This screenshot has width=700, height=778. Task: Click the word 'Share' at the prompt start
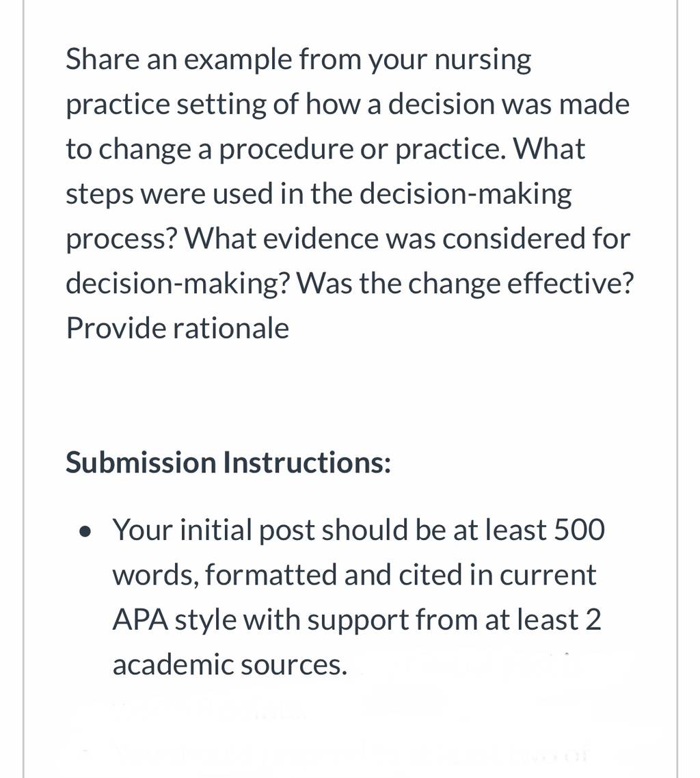coord(103,59)
